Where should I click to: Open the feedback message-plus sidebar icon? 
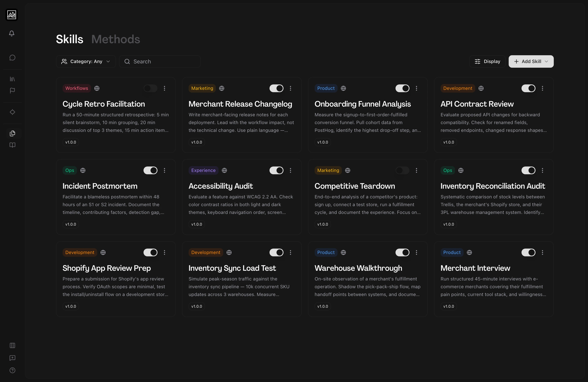pyautogui.click(x=12, y=358)
